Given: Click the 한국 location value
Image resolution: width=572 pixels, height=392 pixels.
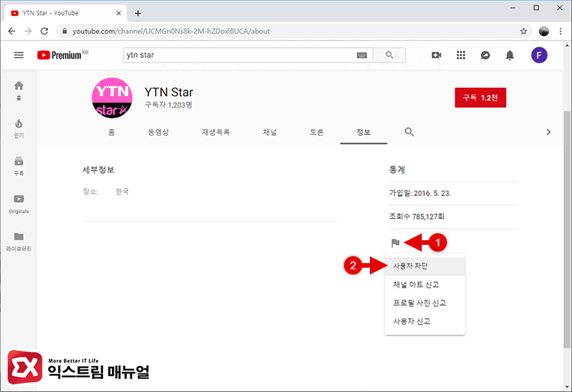Looking at the screenshot, I should coord(122,191).
